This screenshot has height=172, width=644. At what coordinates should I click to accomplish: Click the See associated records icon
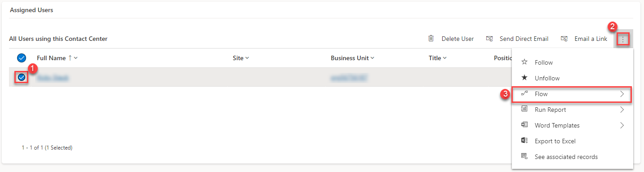click(x=524, y=157)
